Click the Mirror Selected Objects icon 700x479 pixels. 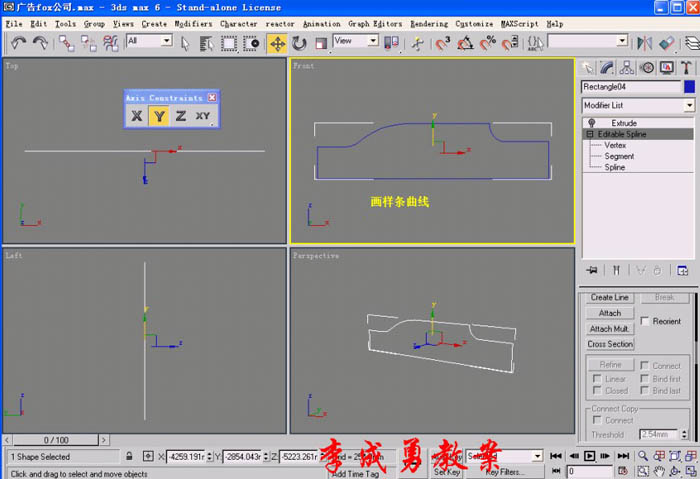click(x=644, y=43)
